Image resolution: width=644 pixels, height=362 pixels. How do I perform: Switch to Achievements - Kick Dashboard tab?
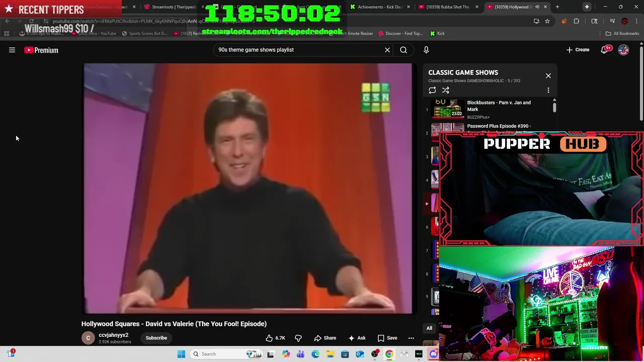tap(380, 7)
